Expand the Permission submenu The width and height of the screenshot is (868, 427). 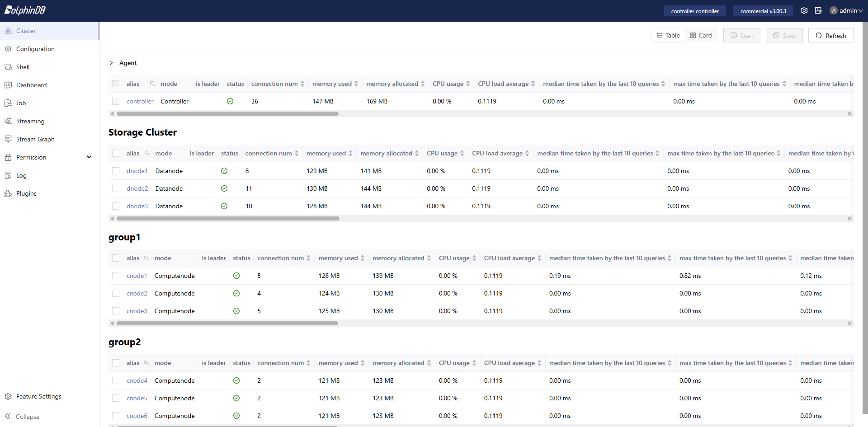click(89, 157)
